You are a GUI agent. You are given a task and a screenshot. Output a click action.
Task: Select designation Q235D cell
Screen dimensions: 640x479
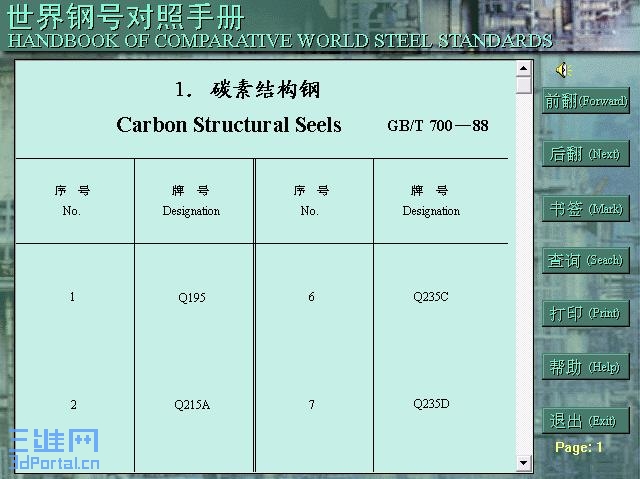click(431, 404)
